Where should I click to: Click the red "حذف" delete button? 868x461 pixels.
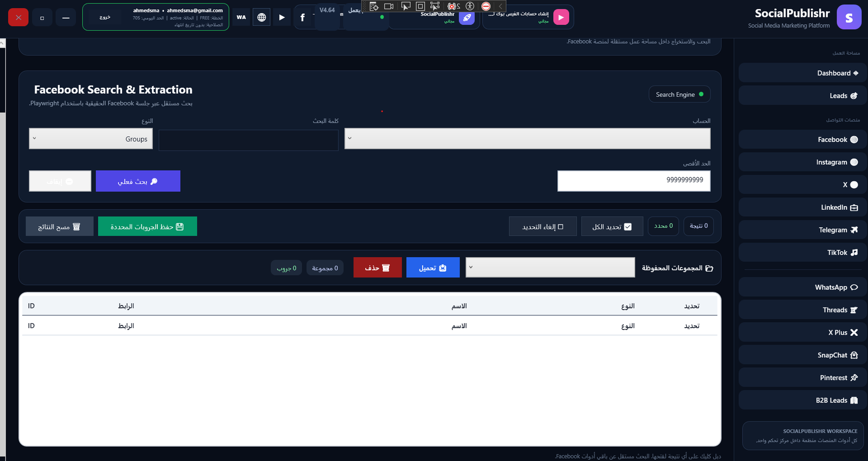tap(378, 267)
